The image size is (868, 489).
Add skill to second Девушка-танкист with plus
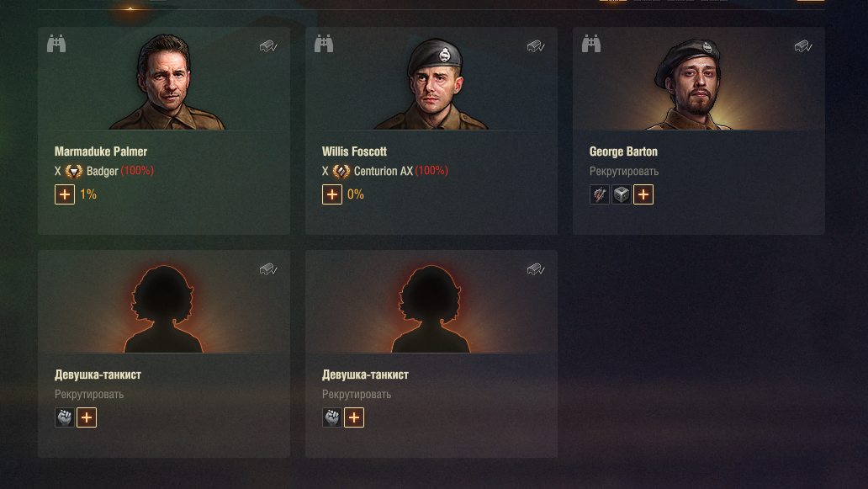click(x=354, y=417)
